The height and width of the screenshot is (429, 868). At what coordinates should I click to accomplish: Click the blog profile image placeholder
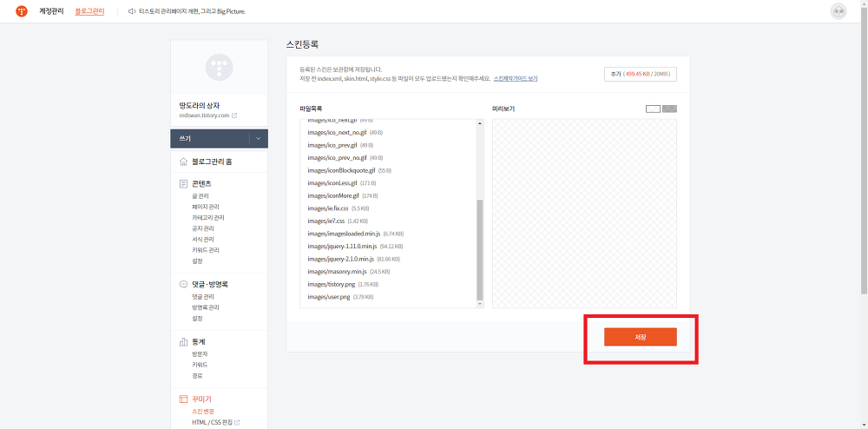[220, 68]
